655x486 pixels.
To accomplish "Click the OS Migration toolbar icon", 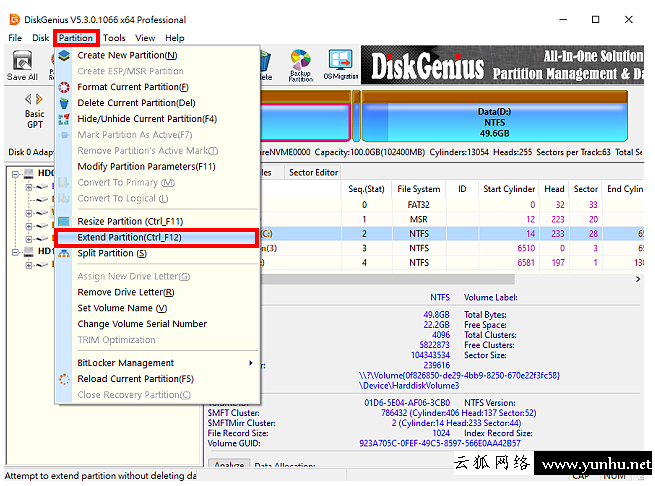I will click(x=340, y=65).
